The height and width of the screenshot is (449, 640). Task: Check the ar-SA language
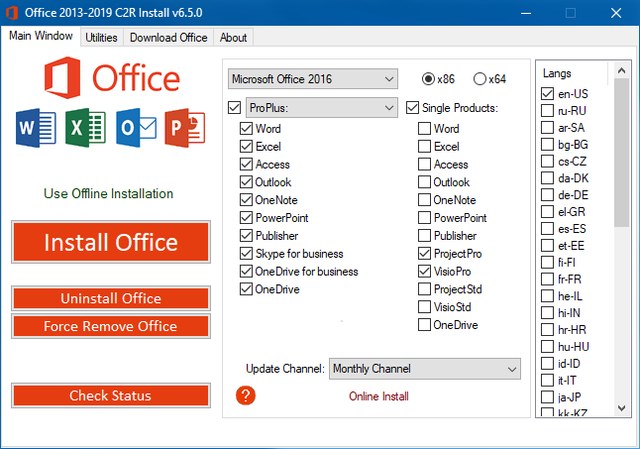(547, 127)
